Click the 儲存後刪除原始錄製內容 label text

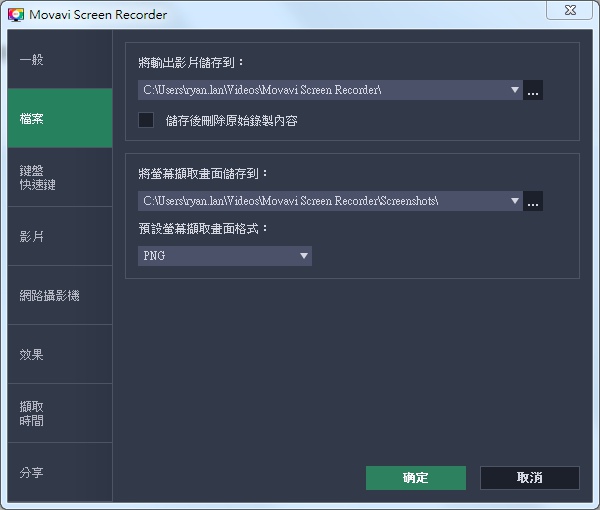[232, 121]
